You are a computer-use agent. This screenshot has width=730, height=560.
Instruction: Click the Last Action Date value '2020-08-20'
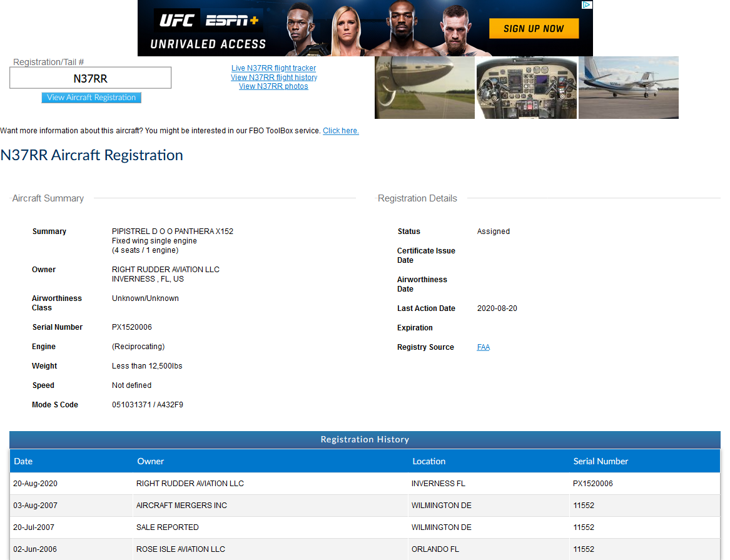click(x=497, y=308)
